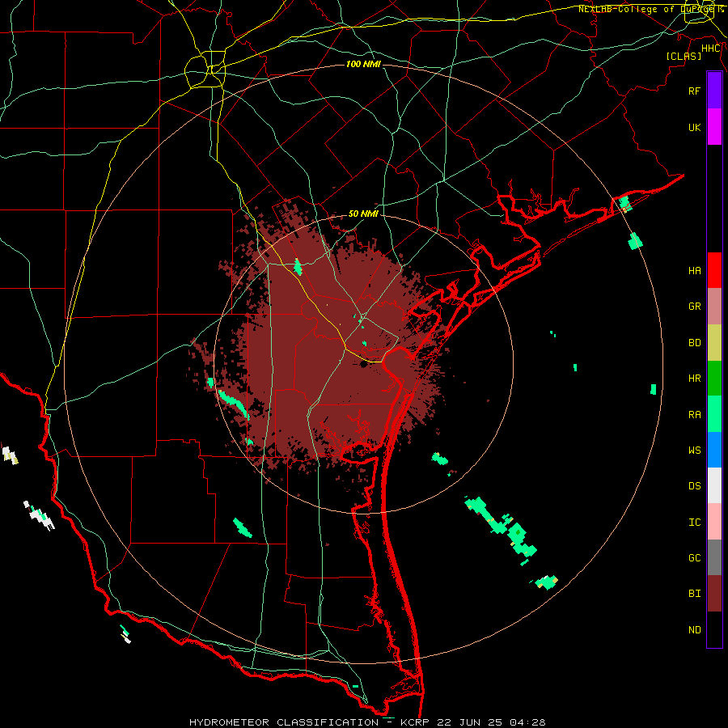Click the ND black legend swatch

(714, 629)
